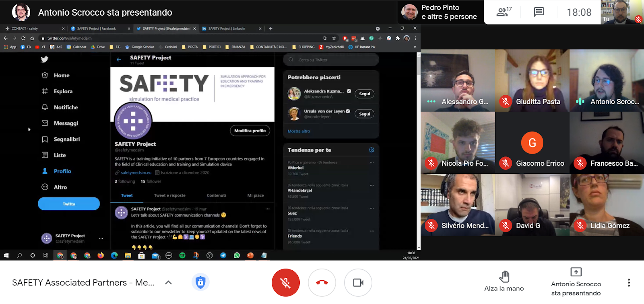644x304 pixels.
Task: Open Spotify from the taskbar
Action: tap(182, 255)
